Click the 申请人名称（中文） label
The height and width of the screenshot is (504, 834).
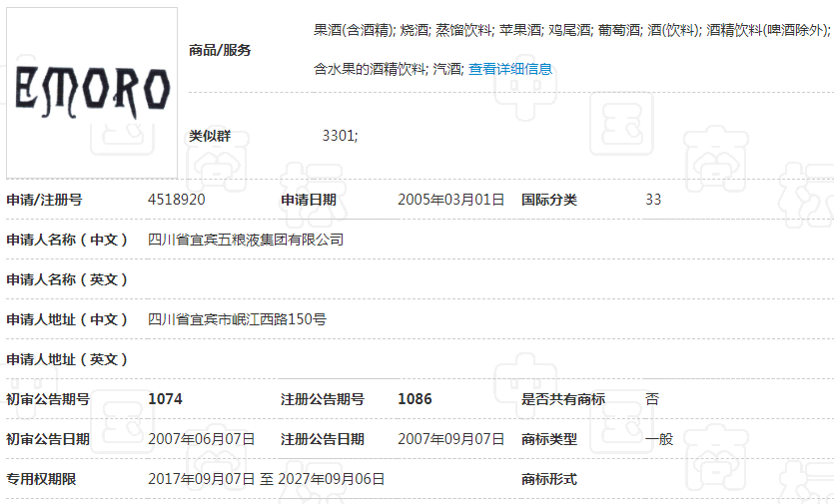pos(68,240)
